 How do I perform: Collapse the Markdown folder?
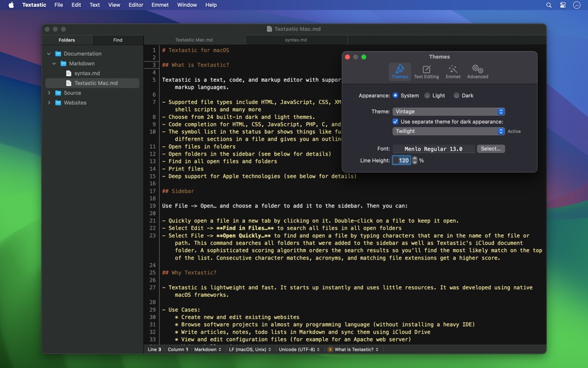pos(54,63)
